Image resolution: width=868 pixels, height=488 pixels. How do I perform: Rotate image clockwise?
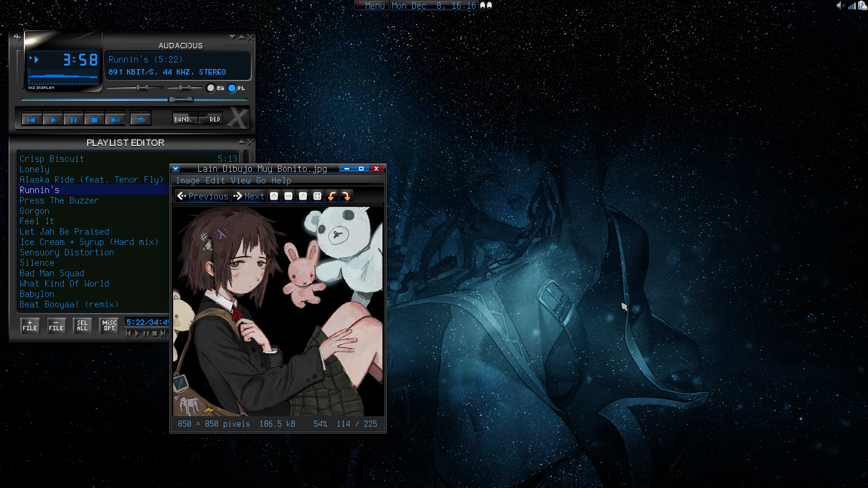[346, 196]
